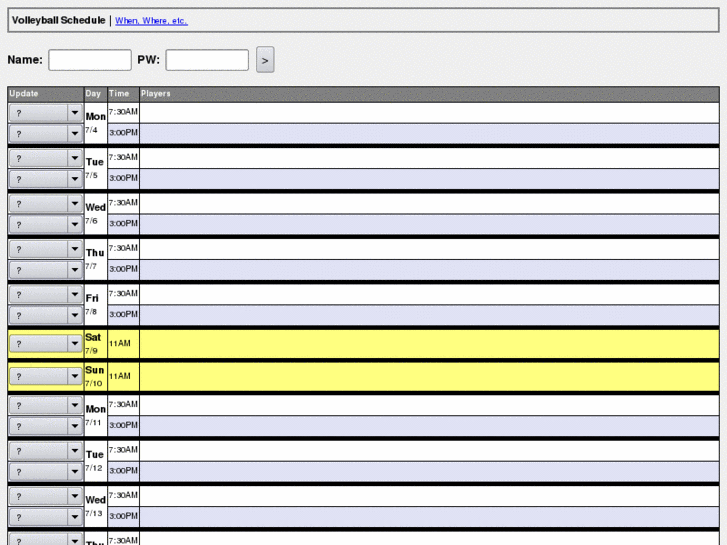Open dropdown for Tue 7/5 3:00PM
727x545 pixels.
[45, 179]
